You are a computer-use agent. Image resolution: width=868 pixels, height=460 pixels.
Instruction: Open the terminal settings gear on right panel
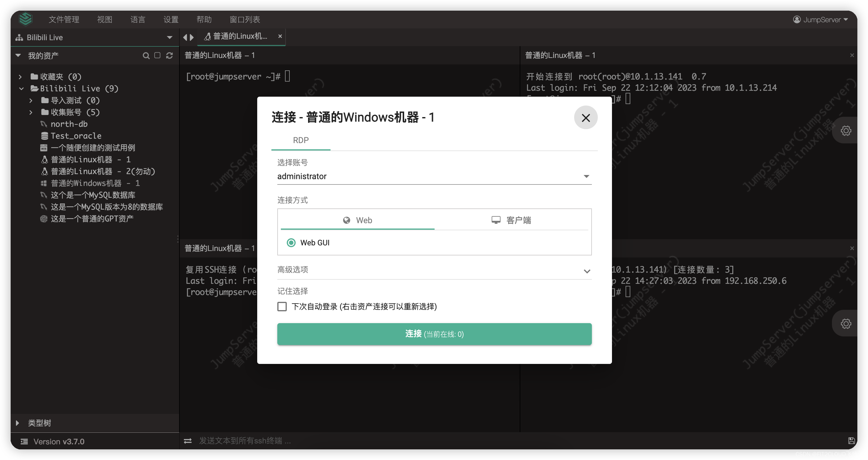pyautogui.click(x=846, y=130)
